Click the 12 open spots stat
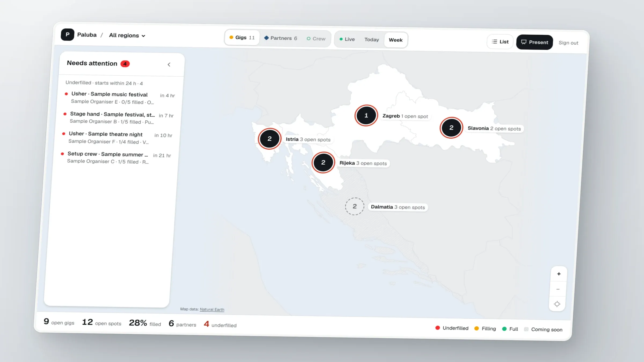Image resolution: width=644 pixels, height=362 pixels. click(x=102, y=322)
